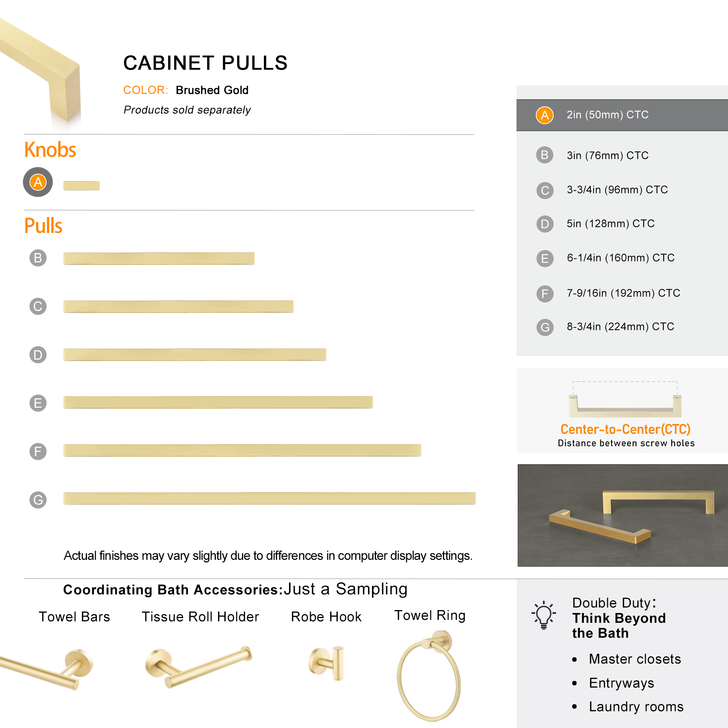Image resolution: width=728 pixels, height=728 pixels.
Task: Select the 8-3/4in (224mm) CTC entry
Action: (622, 327)
